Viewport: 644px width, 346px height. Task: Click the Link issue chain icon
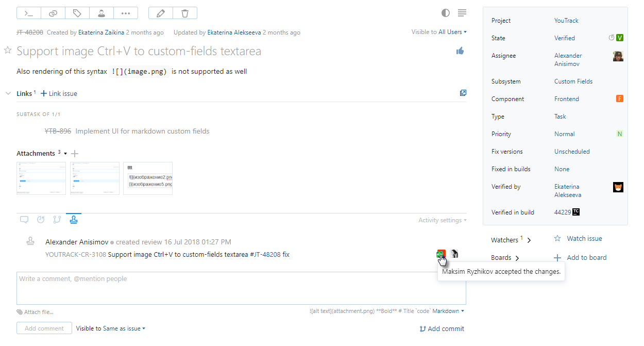(x=53, y=13)
